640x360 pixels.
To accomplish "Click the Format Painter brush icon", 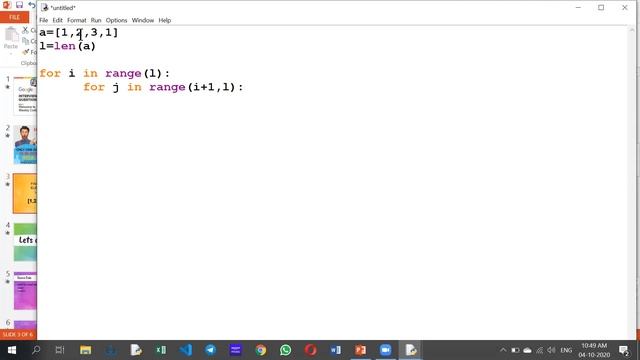I will click(x=26, y=52).
